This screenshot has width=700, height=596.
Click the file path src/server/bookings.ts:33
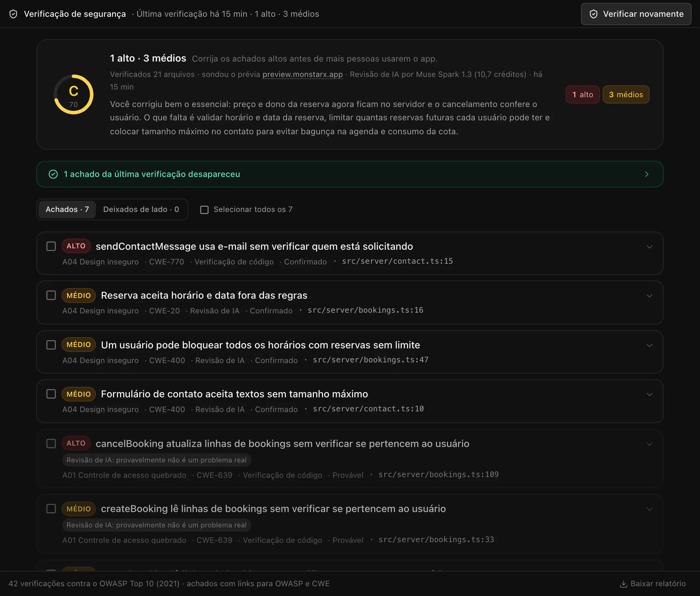436,540
